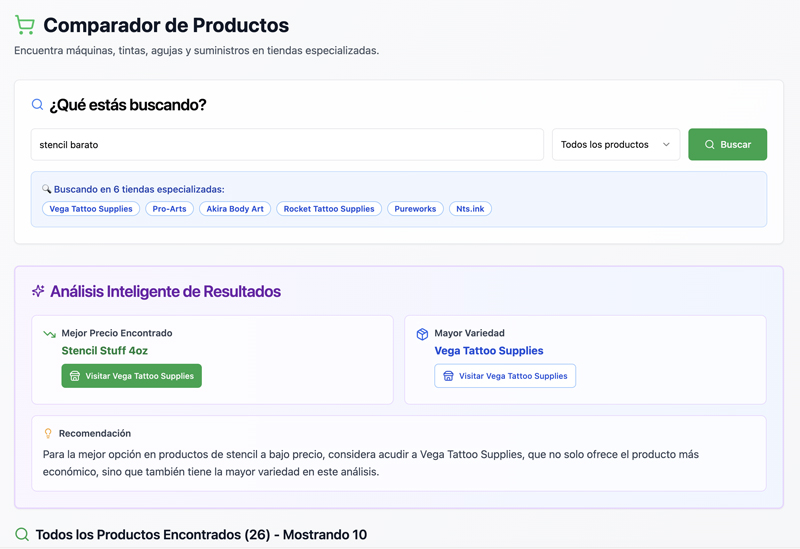This screenshot has height=549, width=800.
Task: Open the 'Todos los productos' category dropdown
Action: pyautogui.click(x=615, y=145)
